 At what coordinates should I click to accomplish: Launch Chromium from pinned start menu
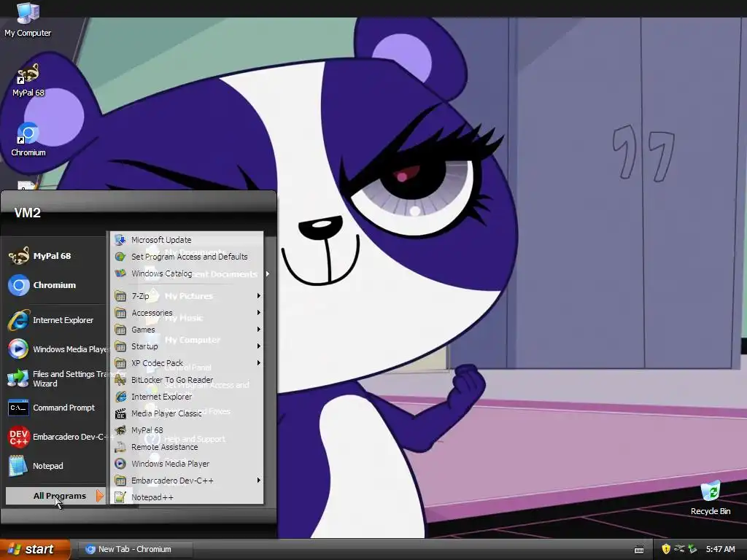[x=56, y=285]
